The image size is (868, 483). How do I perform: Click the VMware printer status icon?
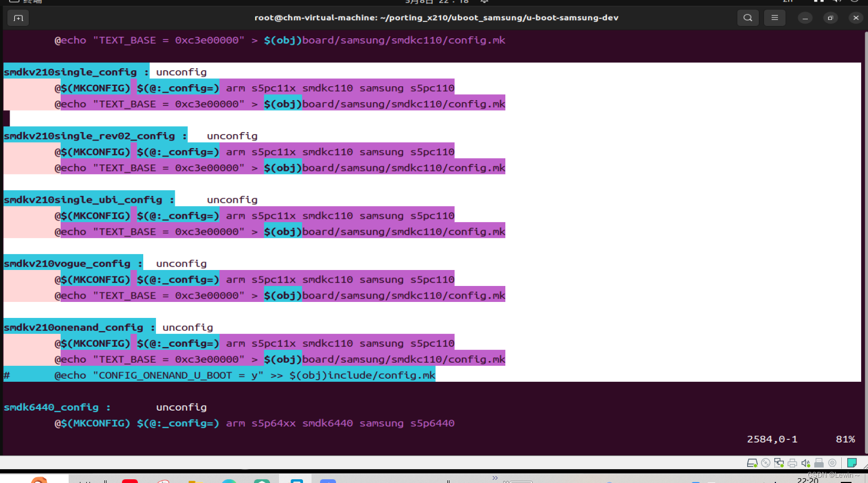pyautogui.click(x=792, y=463)
